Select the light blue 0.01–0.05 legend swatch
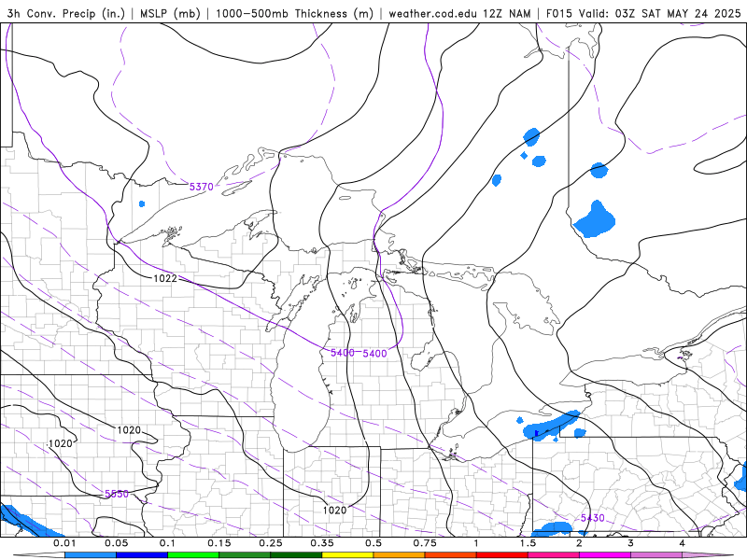 91,555
